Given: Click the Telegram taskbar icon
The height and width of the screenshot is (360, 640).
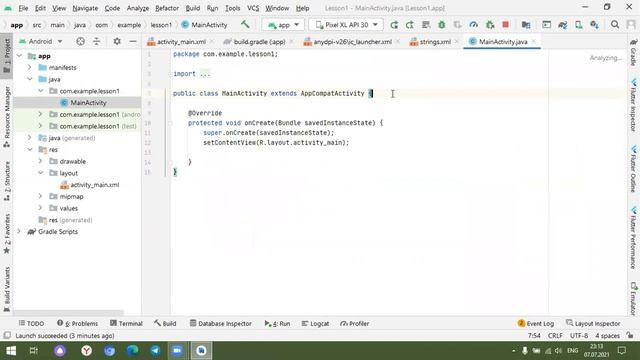Looking at the screenshot, I should [x=155, y=351].
